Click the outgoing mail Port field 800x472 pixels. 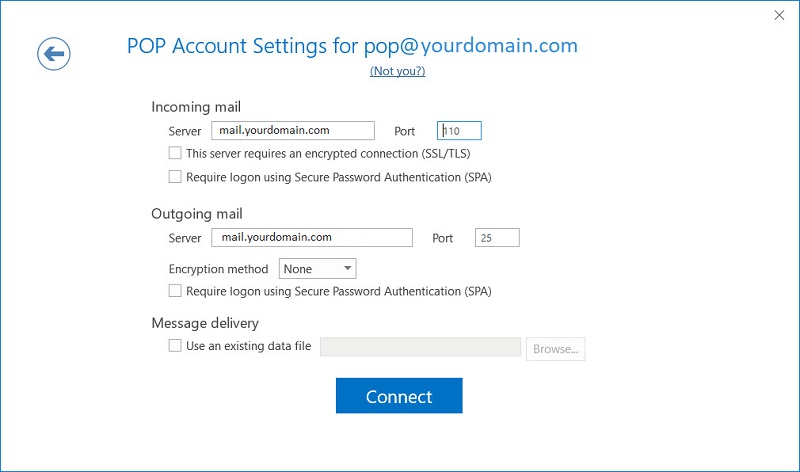click(497, 237)
